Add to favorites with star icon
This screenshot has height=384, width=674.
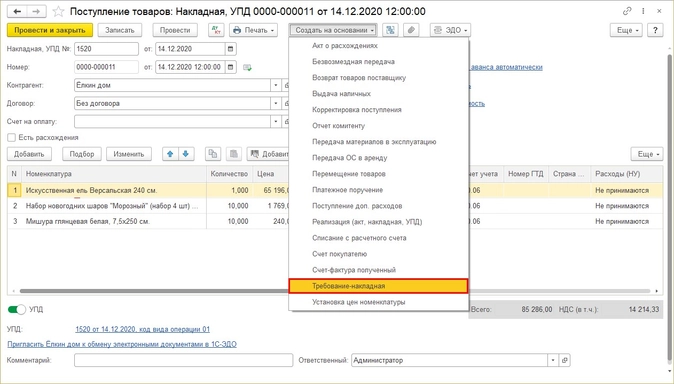(58, 12)
